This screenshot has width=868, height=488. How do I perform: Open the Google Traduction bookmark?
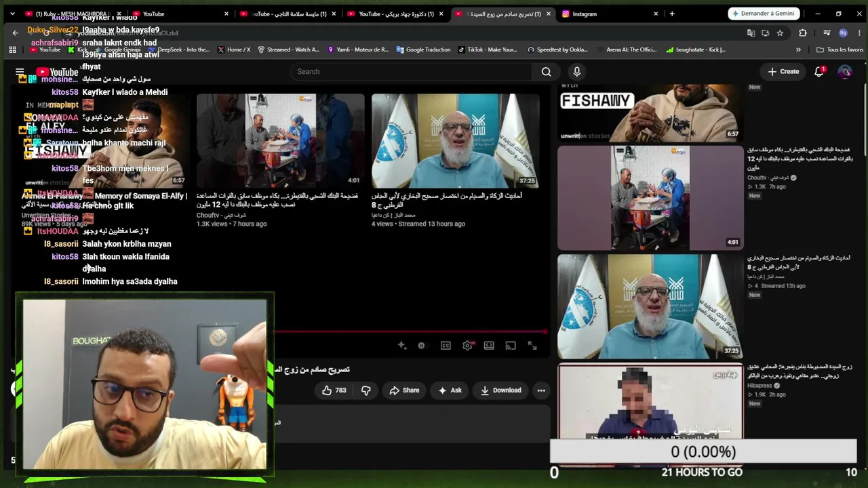tap(423, 49)
